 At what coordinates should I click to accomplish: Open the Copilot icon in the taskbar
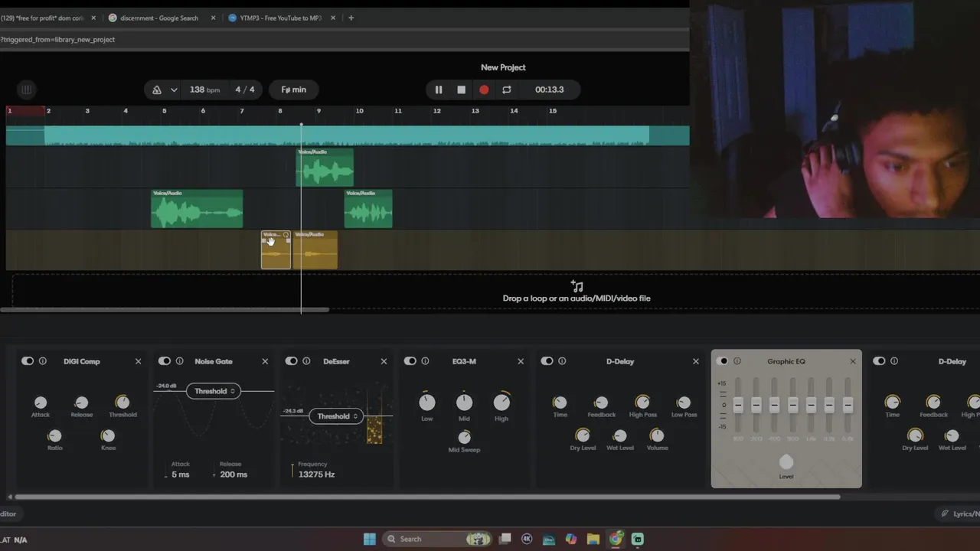[571, 539]
